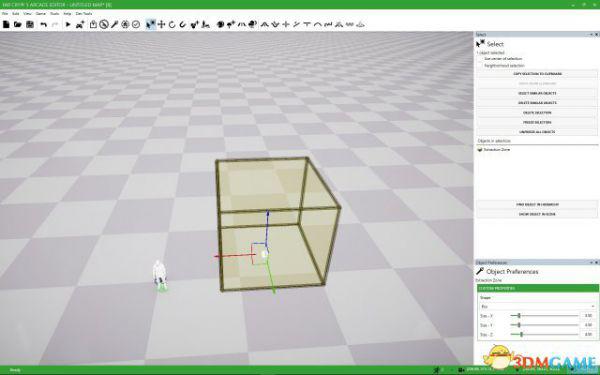Open the Shape dropdown set to Box
Image resolution: width=600 pixels, height=375 pixels.
click(538, 307)
